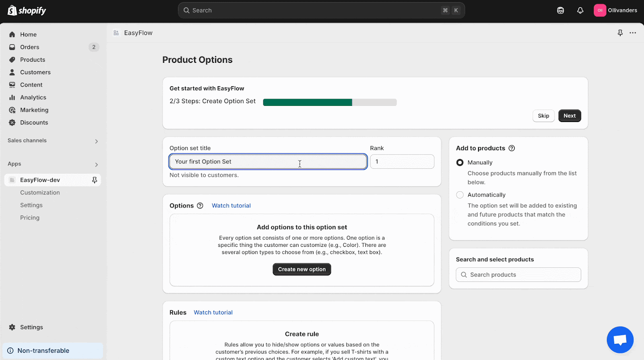The width and height of the screenshot is (644, 360).
Task: Click the magnifier icon in top search bar
Action: pos(186,10)
